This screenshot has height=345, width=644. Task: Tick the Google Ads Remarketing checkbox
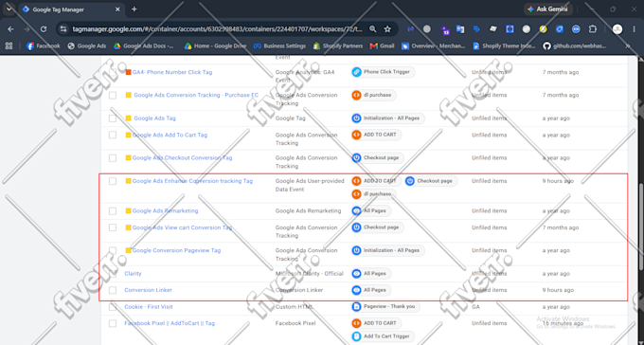click(x=113, y=211)
